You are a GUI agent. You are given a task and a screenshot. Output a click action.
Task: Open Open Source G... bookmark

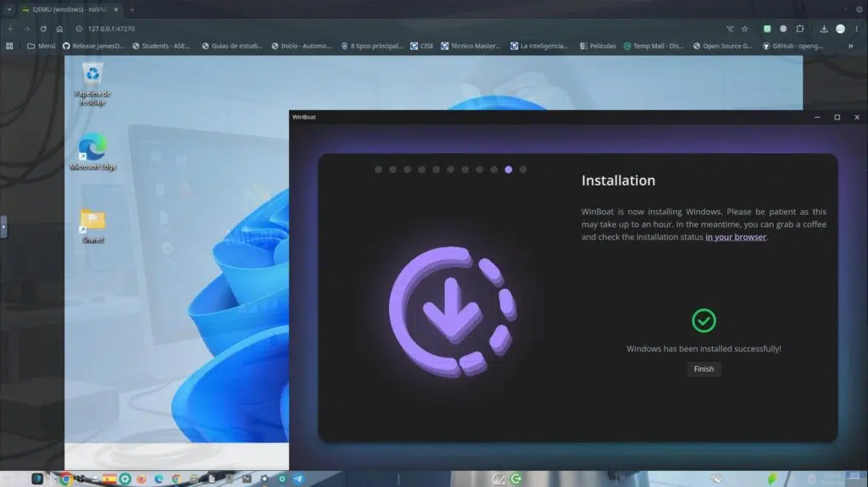coord(723,46)
